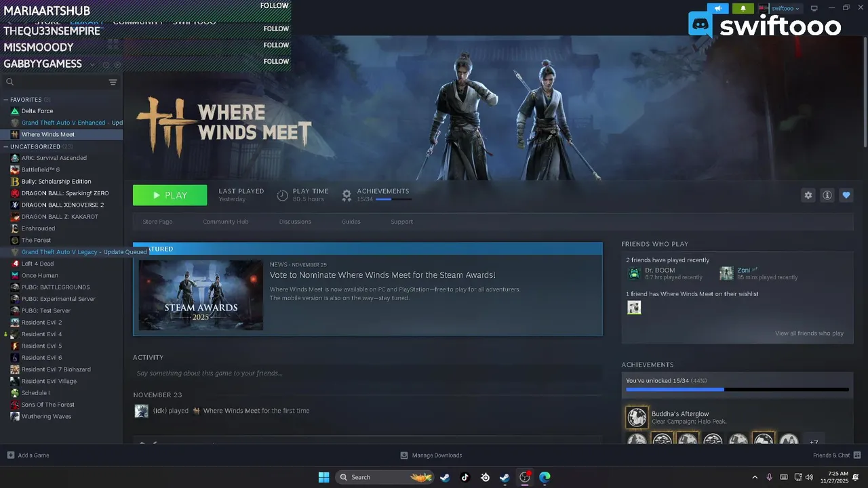
Task: Enter Big Picture mode via monitor icon
Action: pyautogui.click(x=814, y=8)
